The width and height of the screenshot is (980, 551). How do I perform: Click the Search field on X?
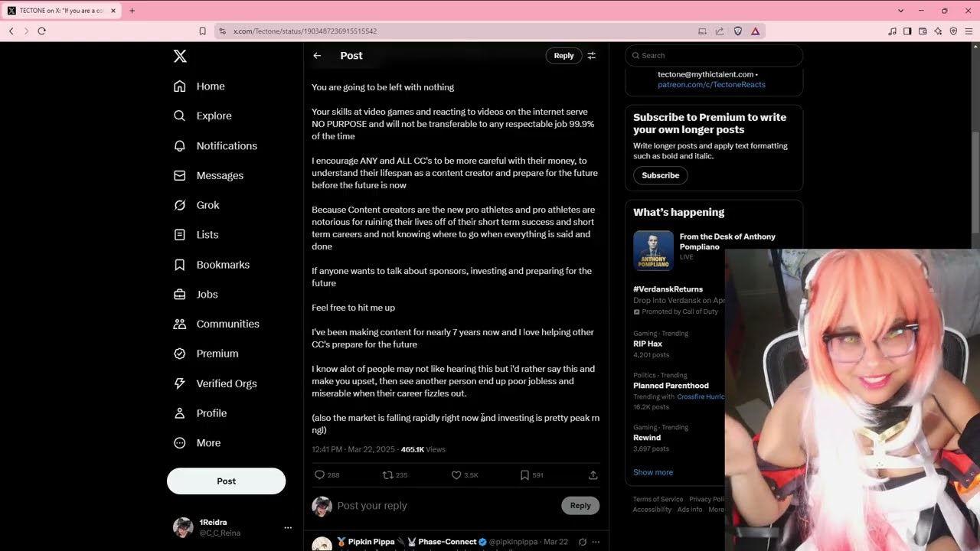pyautogui.click(x=714, y=55)
